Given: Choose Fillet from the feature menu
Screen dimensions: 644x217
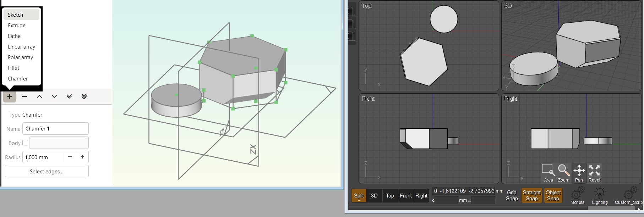Looking at the screenshot, I should pos(21,68).
